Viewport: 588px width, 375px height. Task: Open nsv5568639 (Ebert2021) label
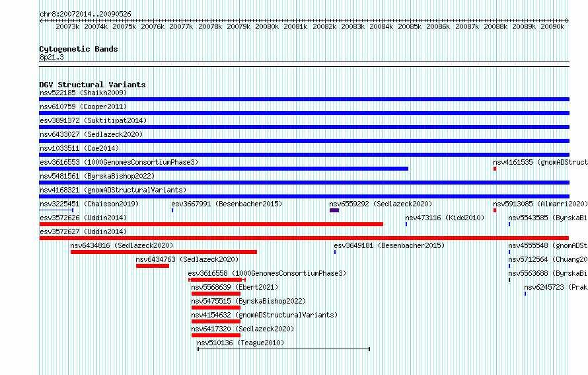click(x=235, y=287)
